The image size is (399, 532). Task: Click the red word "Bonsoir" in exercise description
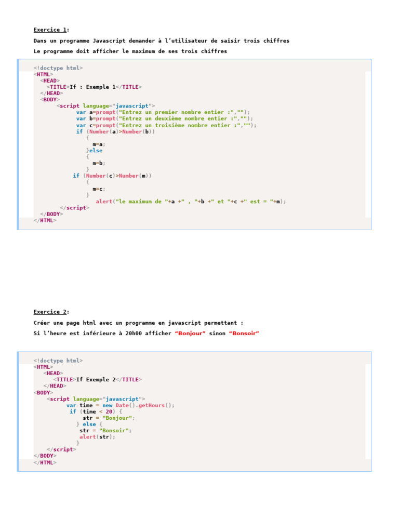pyautogui.click(x=244, y=334)
